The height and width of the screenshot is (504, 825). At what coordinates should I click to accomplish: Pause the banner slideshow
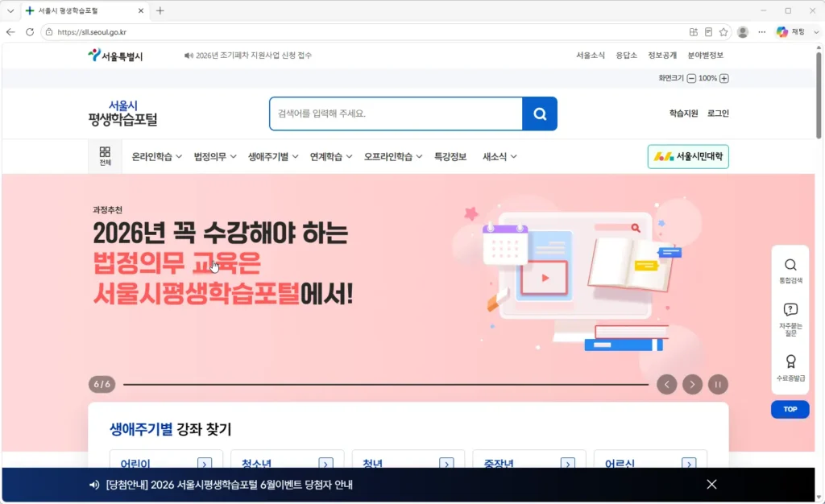coord(718,385)
